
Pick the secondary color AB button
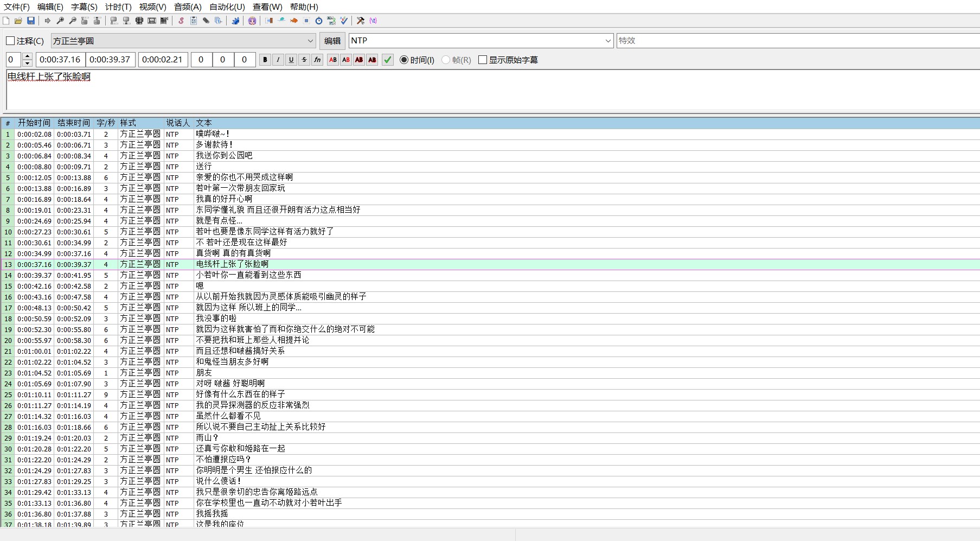(346, 60)
